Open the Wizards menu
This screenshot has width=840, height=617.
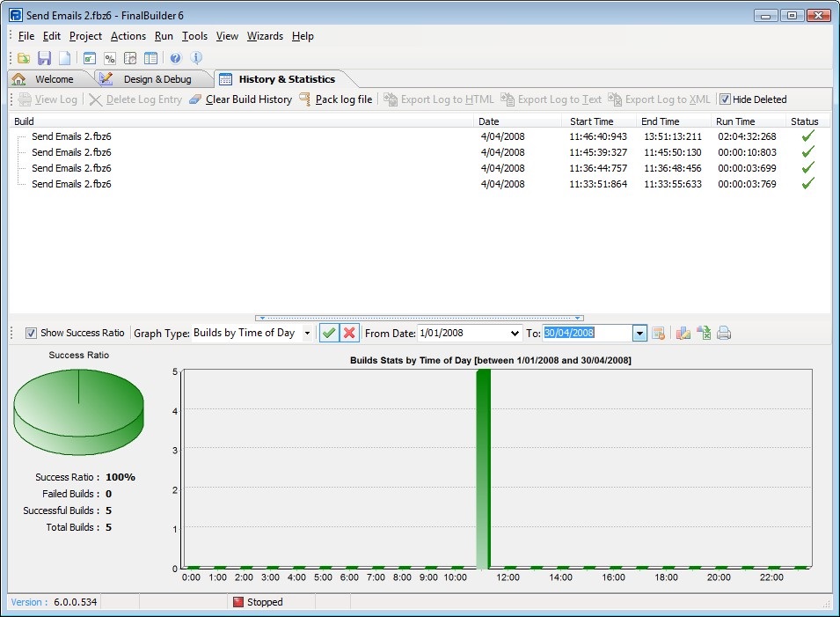(x=265, y=36)
